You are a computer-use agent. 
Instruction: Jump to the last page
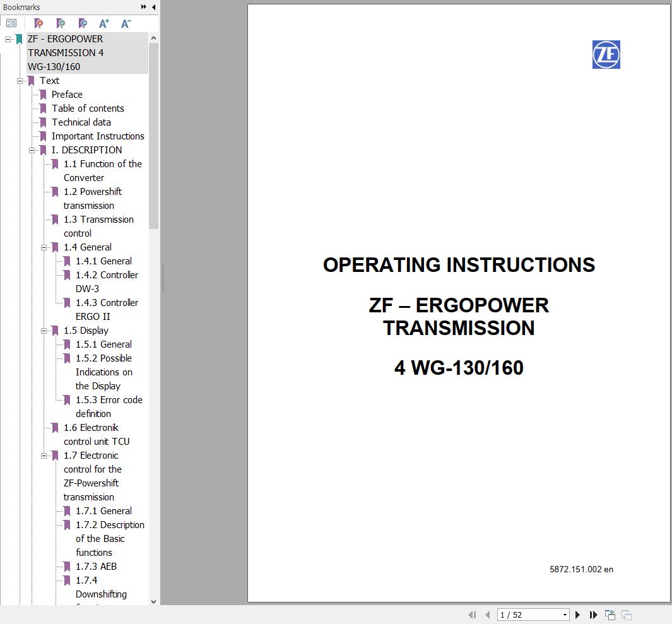pos(593,615)
